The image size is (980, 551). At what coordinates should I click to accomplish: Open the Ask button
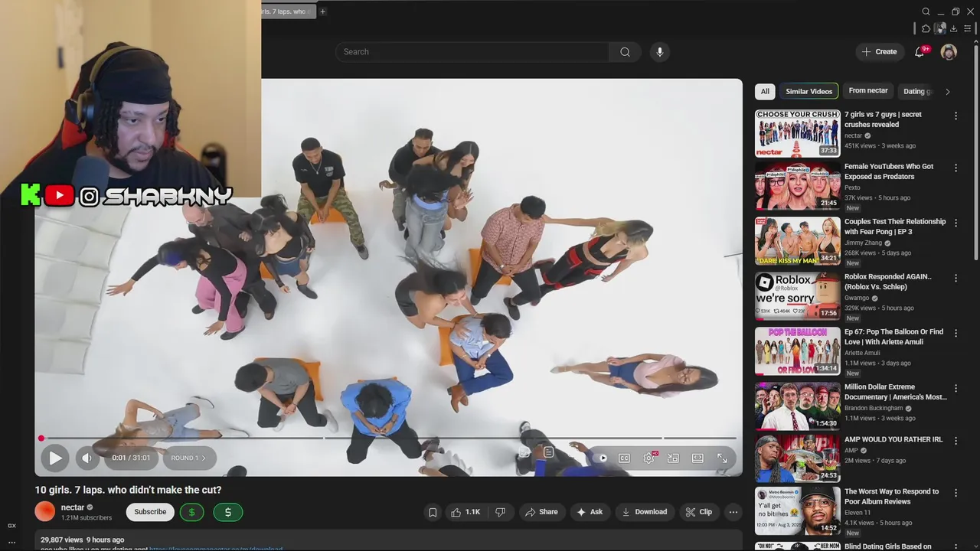tap(589, 512)
